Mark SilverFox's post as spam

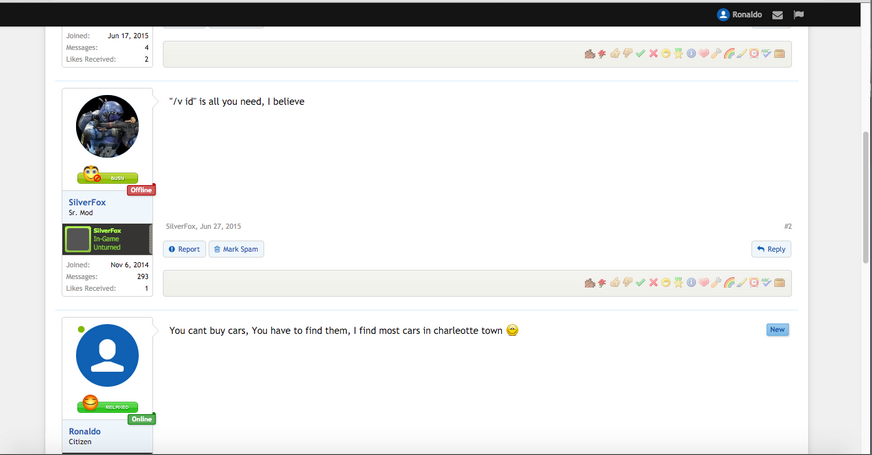click(x=236, y=249)
